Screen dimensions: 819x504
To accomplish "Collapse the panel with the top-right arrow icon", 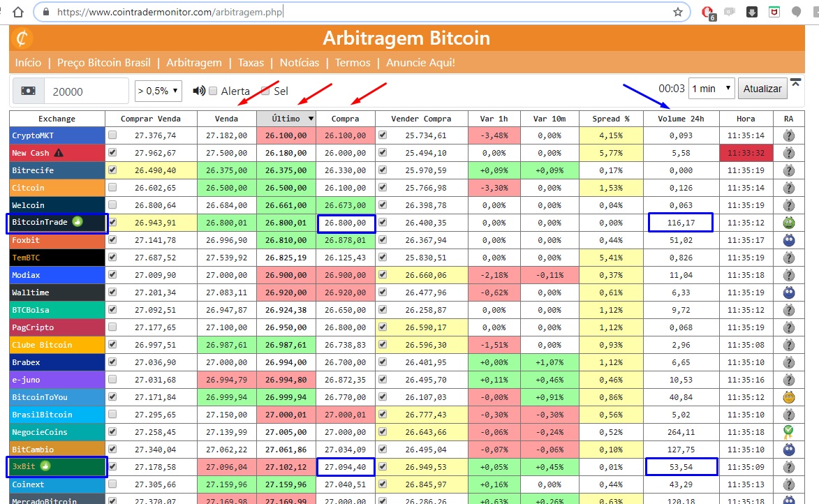I will [795, 82].
